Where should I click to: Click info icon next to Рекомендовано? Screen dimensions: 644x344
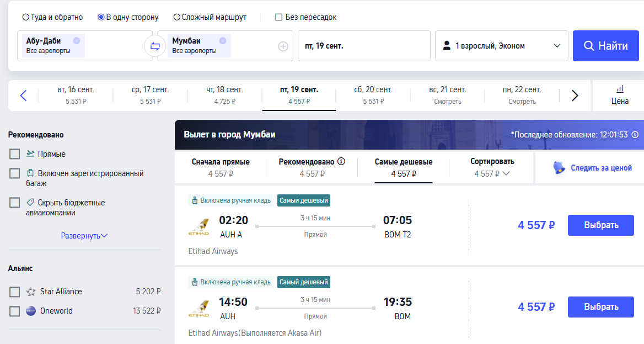(x=341, y=162)
